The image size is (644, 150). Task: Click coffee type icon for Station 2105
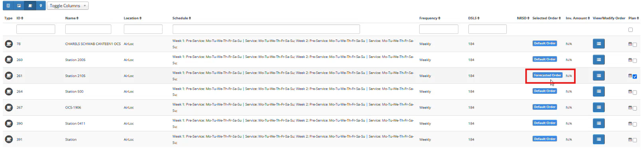coord(9,76)
